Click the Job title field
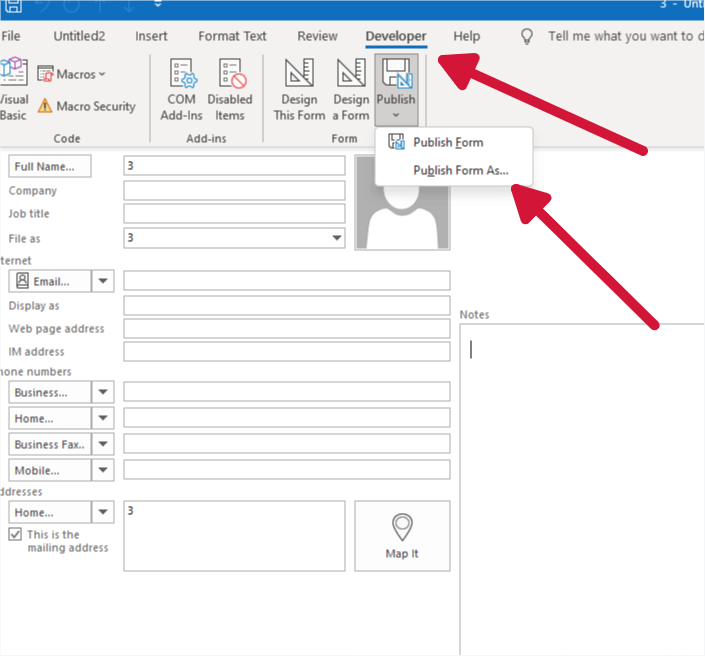The image size is (705, 656). 234,214
